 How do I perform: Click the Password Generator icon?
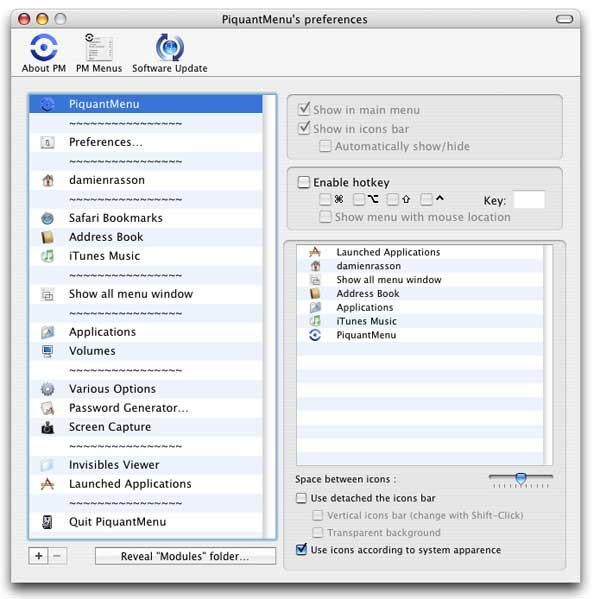[x=47, y=408]
